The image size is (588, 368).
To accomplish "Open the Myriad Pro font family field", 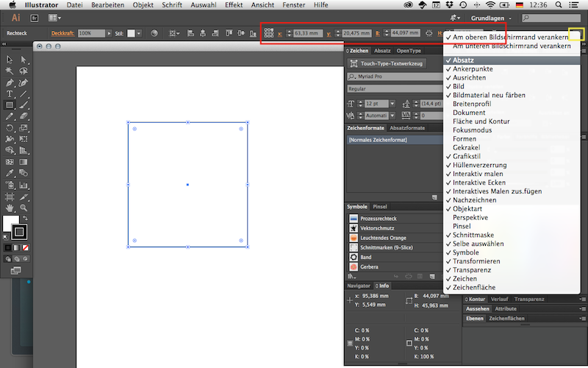I will [395, 77].
